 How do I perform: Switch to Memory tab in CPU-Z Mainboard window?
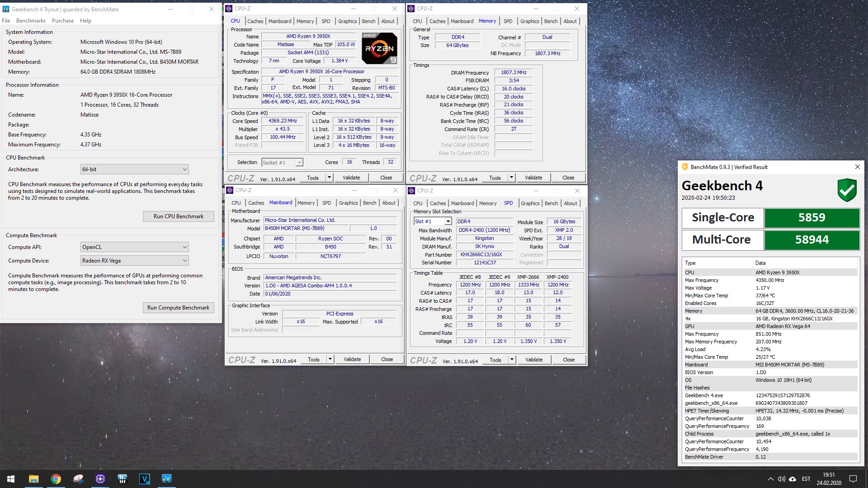pyautogui.click(x=306, y=203)
